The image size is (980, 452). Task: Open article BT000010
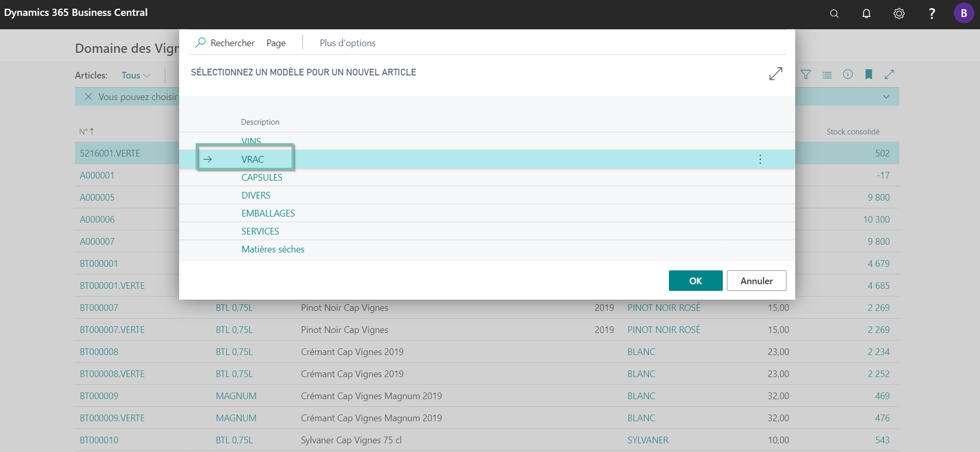click(x=99, y=440)
